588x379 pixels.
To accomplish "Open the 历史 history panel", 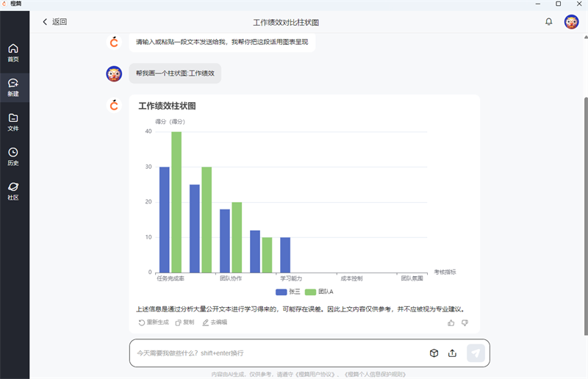I will 13,156.
